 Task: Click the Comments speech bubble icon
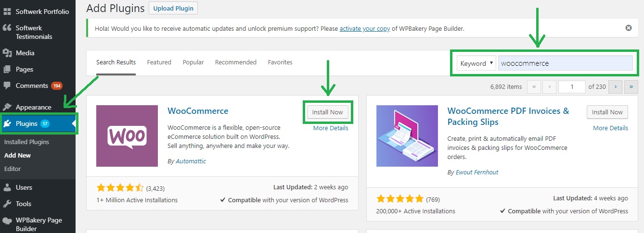pos(7,86)
